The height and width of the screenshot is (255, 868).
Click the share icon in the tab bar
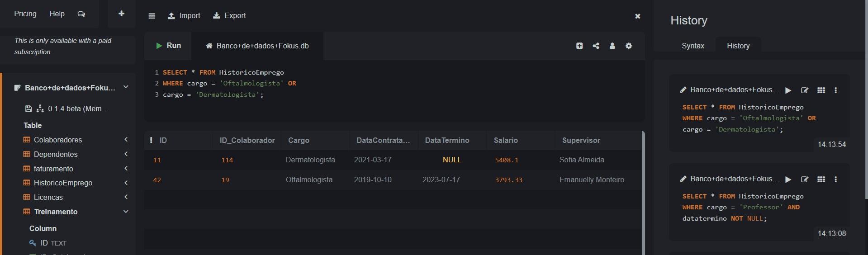[596, 46]
